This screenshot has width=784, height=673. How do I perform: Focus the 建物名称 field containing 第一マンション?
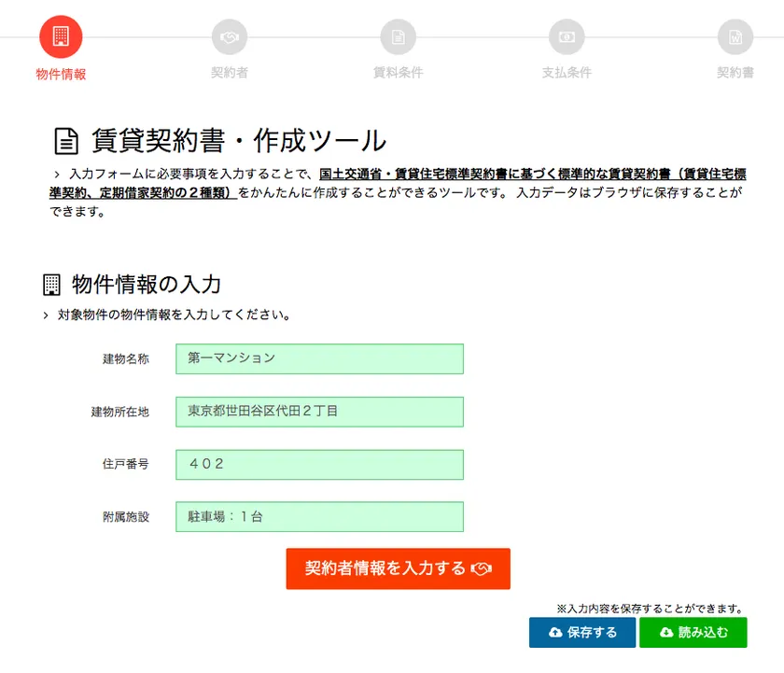pos(319,358)
